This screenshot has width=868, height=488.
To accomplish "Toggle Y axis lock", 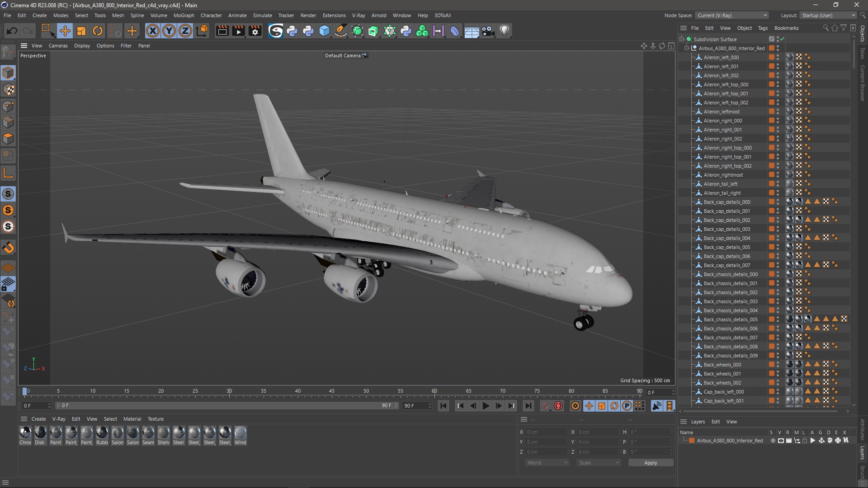I will [x=169, y=31].
